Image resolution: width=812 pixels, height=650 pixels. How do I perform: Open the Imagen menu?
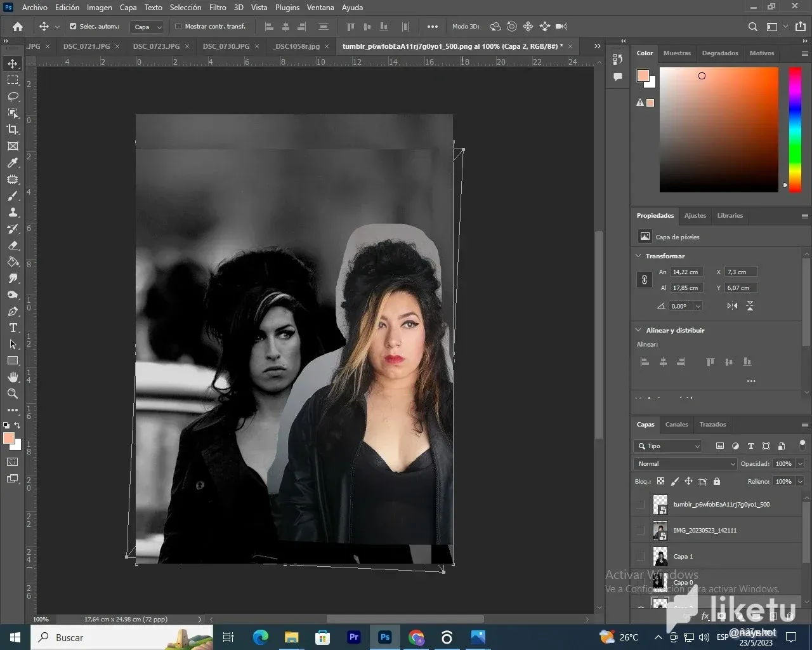pyautogui.click(x=99, y=8)
